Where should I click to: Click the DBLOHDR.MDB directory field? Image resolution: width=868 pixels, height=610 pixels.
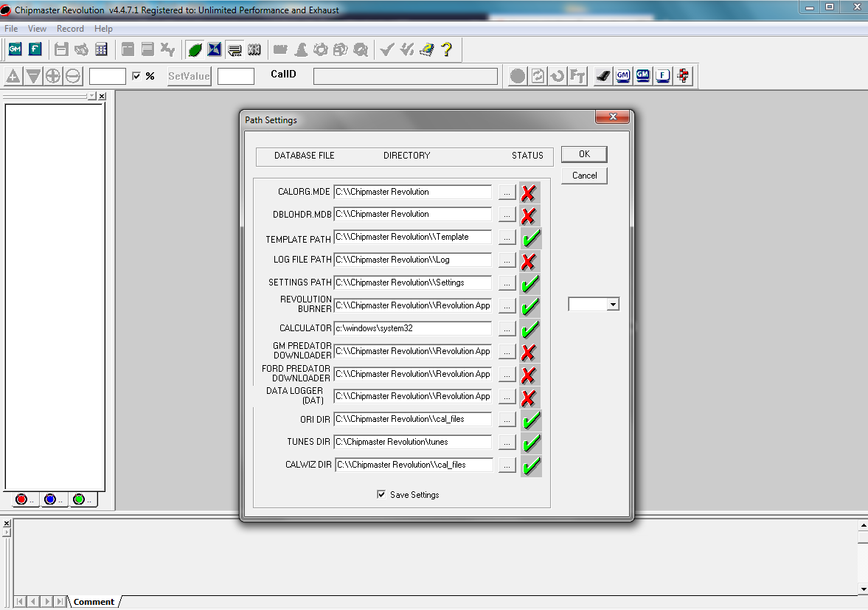coord(412,214)
